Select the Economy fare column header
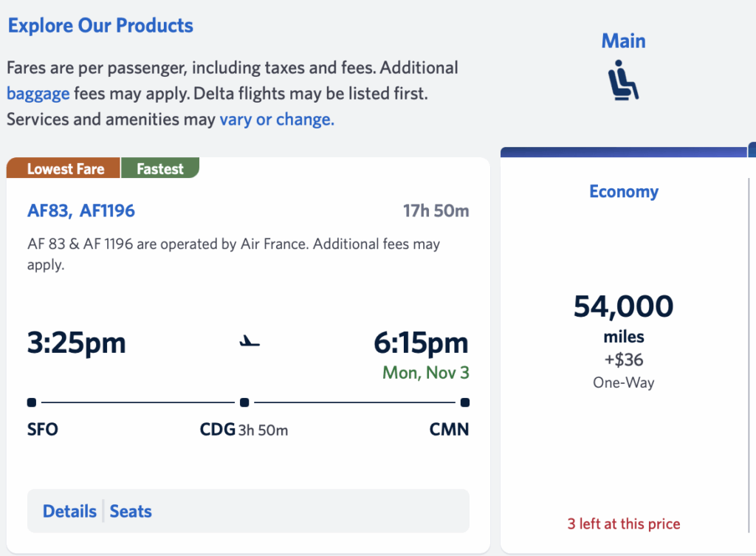 pos(624,191)
